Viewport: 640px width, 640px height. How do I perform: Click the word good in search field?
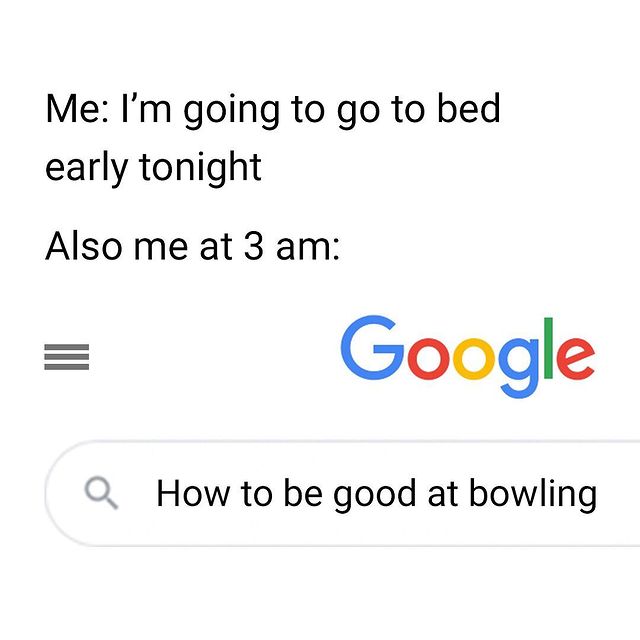[x=375, y=495]
